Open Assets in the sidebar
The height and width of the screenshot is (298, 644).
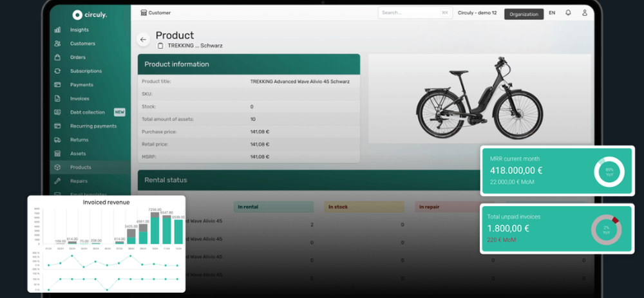click(x=78, y=154)
